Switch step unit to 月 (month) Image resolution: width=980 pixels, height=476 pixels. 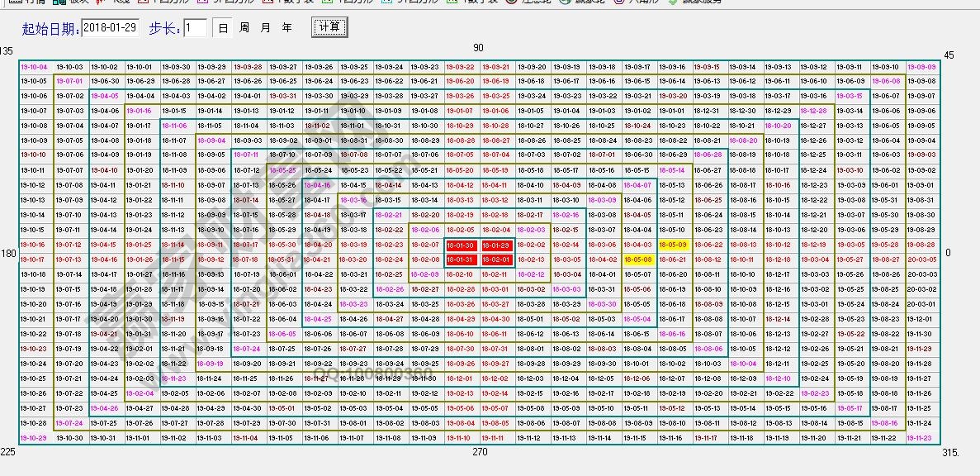pyautogui.click(x=265, y=28)
